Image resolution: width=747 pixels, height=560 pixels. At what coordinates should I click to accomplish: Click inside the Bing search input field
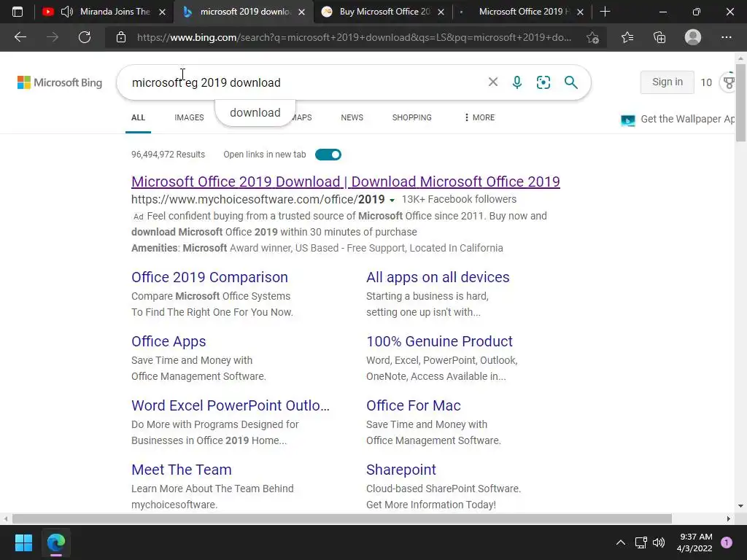305,82
